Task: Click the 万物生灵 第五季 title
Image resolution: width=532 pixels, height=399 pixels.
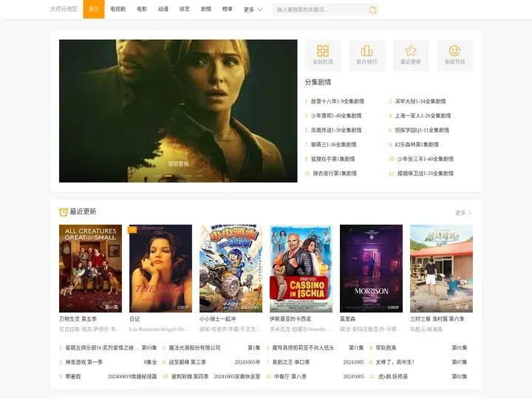Action: click(x=78, y=319)
